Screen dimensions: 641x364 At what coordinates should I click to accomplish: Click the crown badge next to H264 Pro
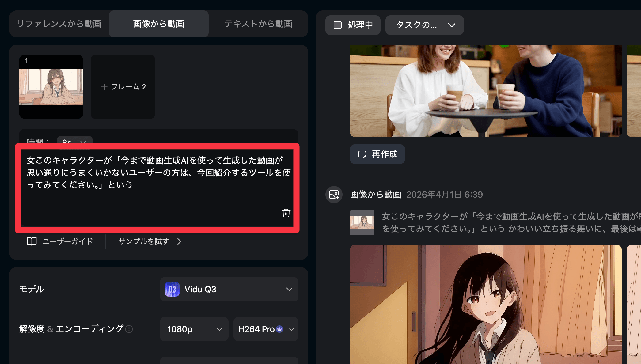(x=279, y=329)
